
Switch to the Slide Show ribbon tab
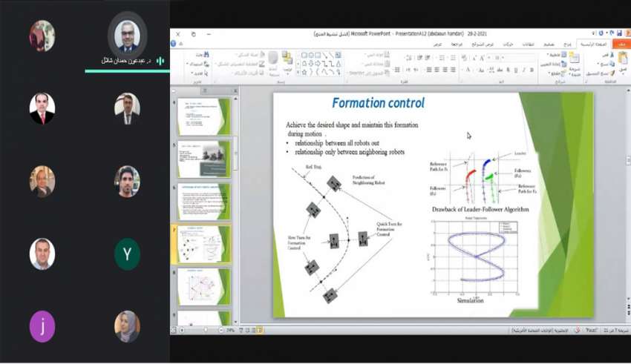pyautogui.click(x=483, y=44)
